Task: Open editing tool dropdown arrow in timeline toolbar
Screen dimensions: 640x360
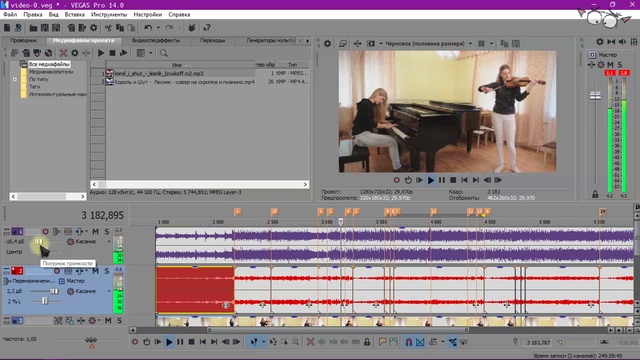Action: click(263, 342)
